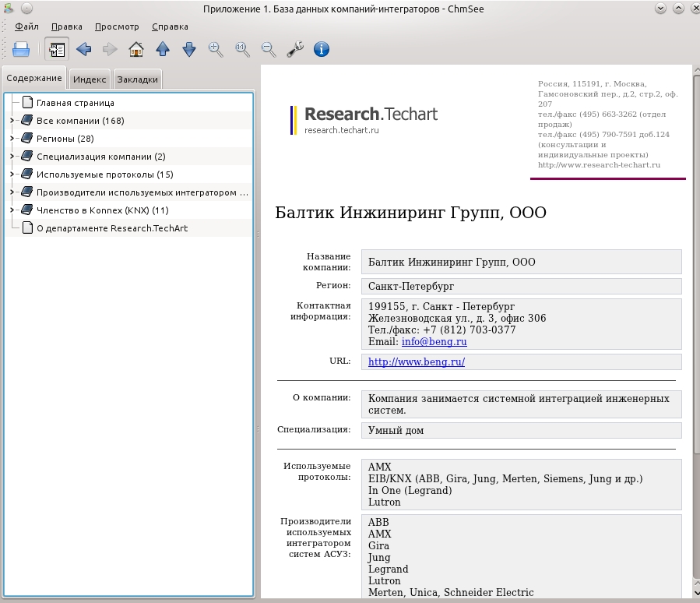
Task: Open the Home page icon
Action: point(136,49)
